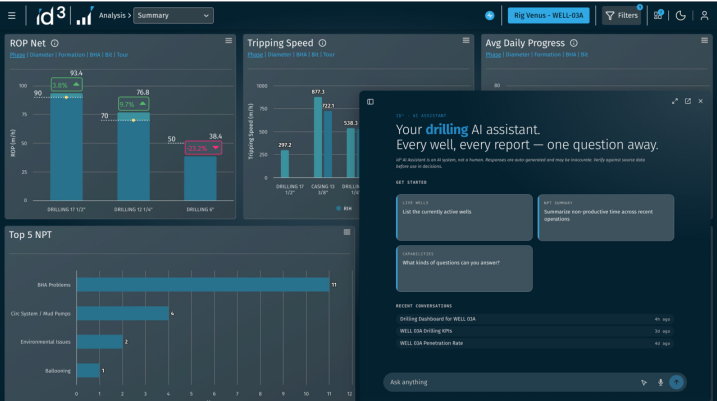This screenshot has width=717, height=401.
Task: Send the message with the arrow button
Action: (676, 382)
